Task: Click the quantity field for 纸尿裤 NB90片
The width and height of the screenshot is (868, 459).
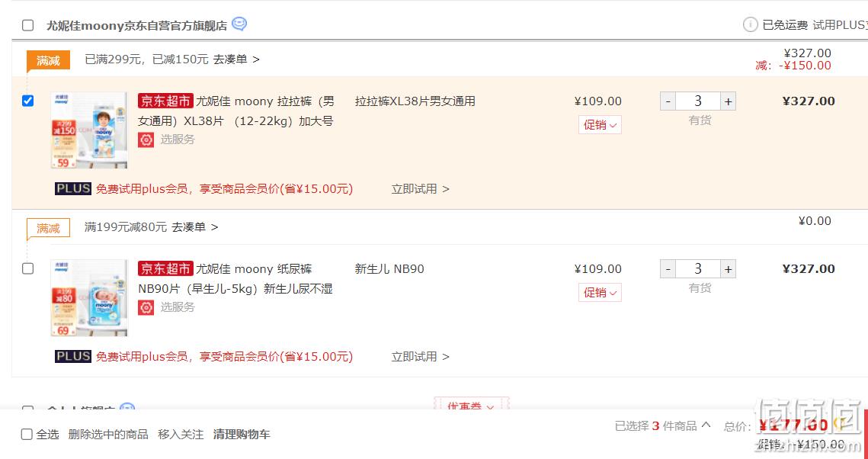Action: tap(698, 269)
